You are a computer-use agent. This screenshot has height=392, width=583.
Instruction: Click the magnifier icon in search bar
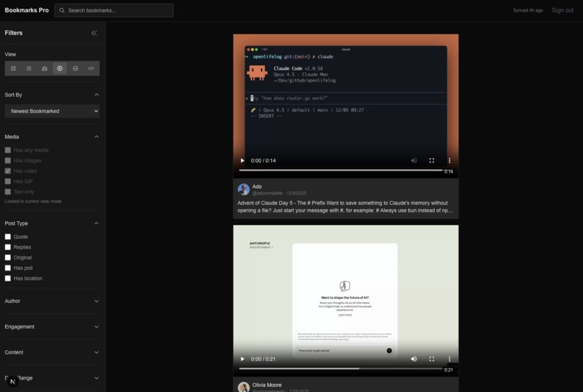(x=62, y=10)
